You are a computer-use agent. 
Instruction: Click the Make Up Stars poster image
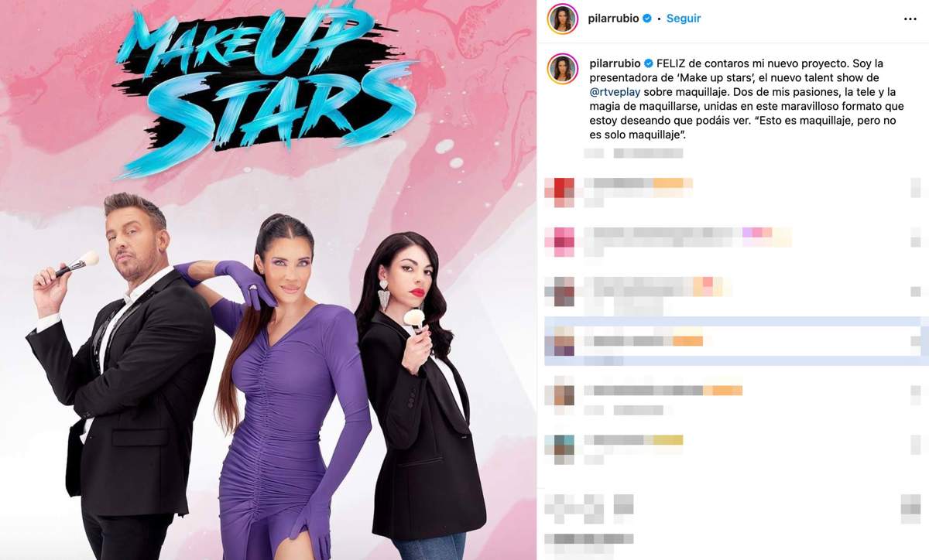268,280
